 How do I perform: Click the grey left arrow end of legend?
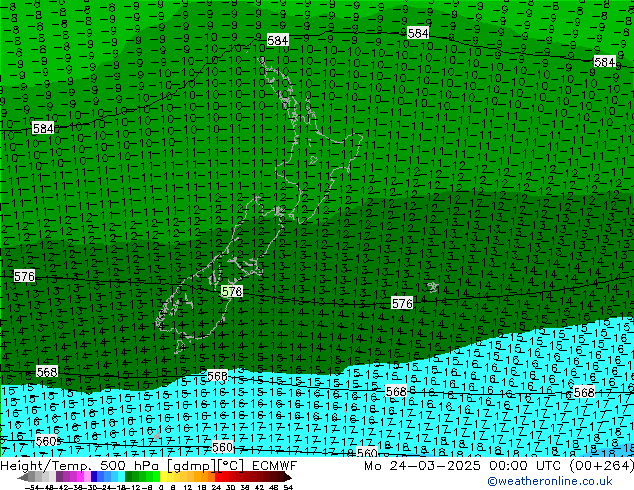[x=23, y=477]
